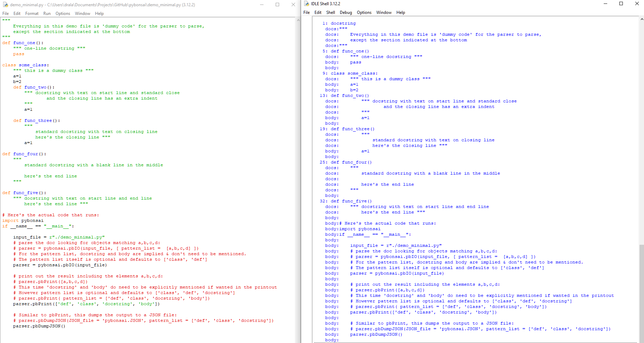Click 'here's the closing line' in the editor
This screenshot has width=644, height=343.
(67, 137)
